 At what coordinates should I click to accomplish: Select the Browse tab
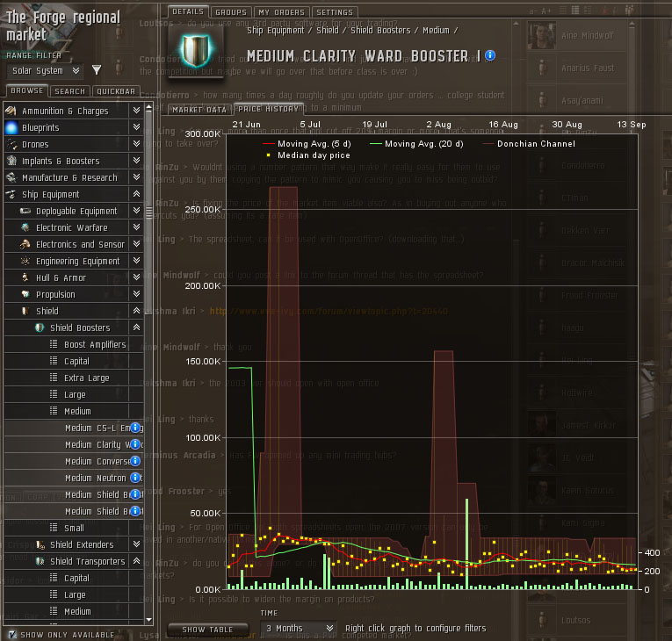(27, 90)
